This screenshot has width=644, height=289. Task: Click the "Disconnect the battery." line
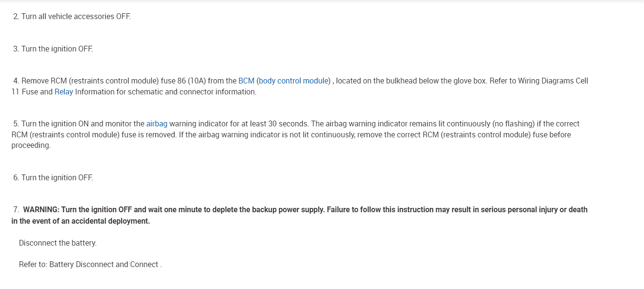click(58, 243)
